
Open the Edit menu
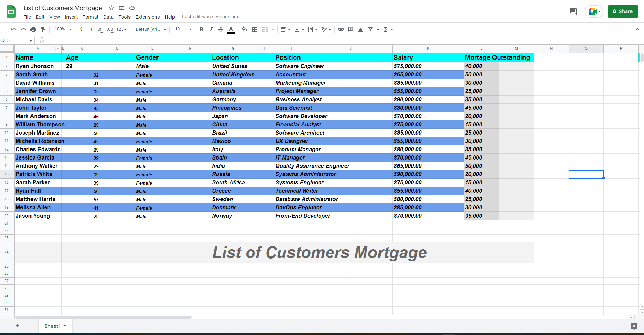[40, 17]
